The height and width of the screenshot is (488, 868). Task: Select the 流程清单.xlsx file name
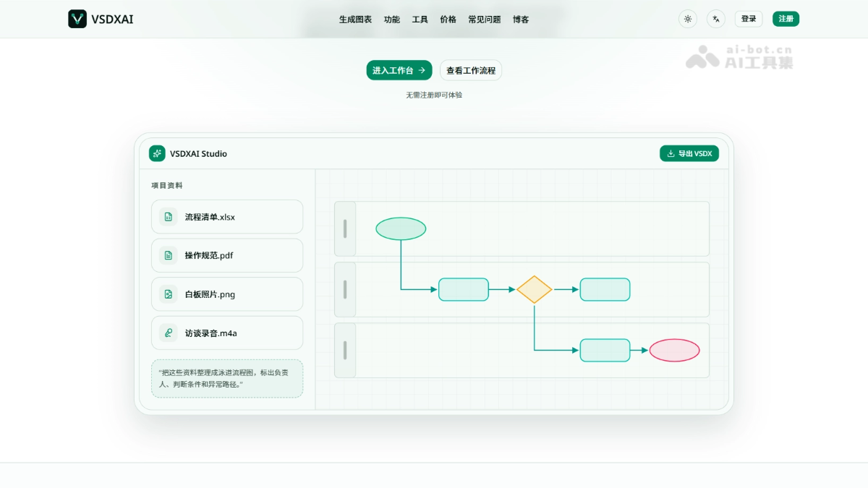pos(210,217)
